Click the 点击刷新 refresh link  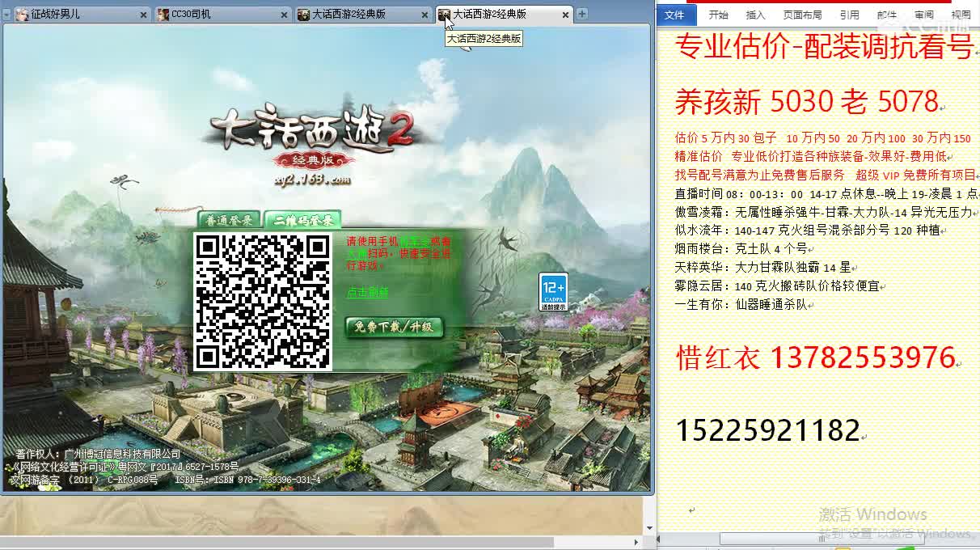coord(367,293)
